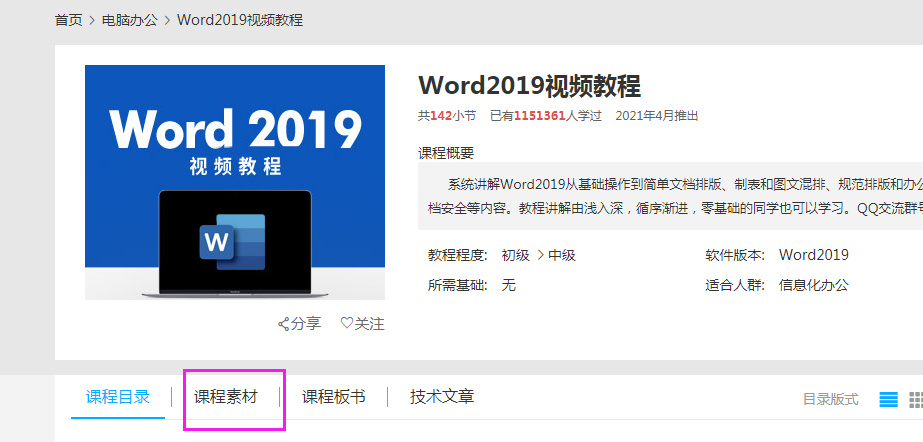Switch to list layout view
Viewport: 923px width, 442px height.
[888, 399]
